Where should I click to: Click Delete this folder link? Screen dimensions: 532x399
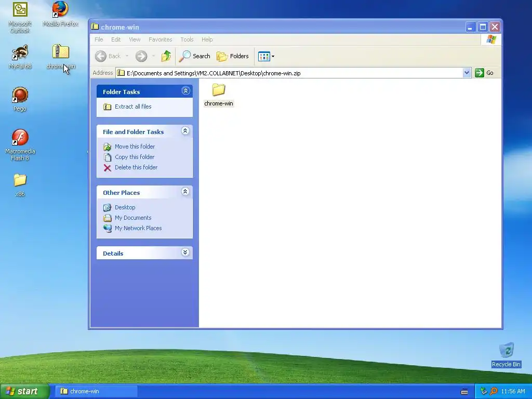[136, 167]
